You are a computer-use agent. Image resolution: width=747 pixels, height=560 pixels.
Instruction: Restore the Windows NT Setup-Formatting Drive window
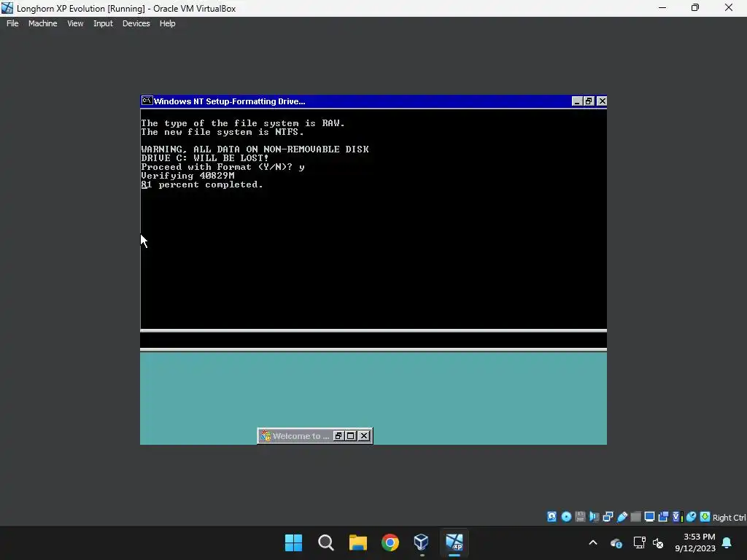pyautogui.click(x=589, y=101)
